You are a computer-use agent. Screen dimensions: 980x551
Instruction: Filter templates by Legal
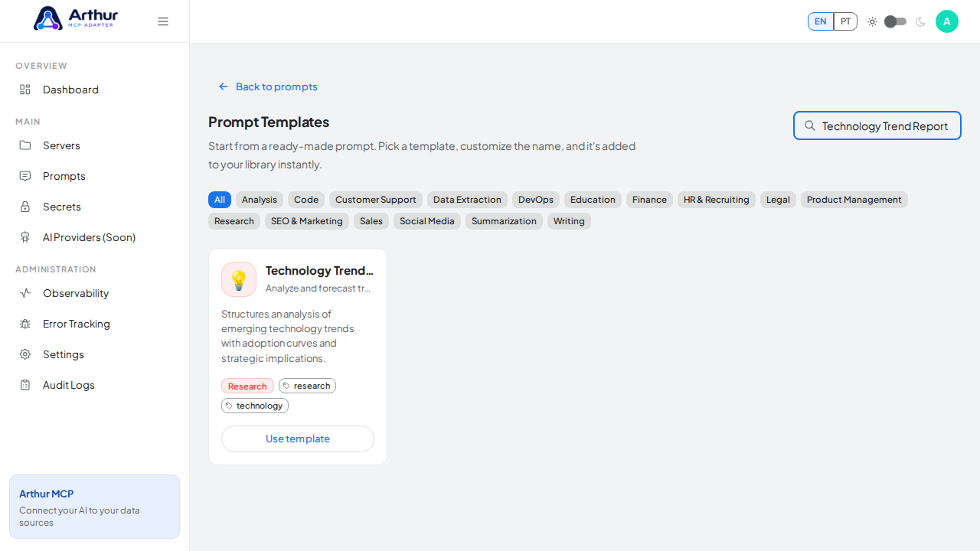tap(778, 200)
